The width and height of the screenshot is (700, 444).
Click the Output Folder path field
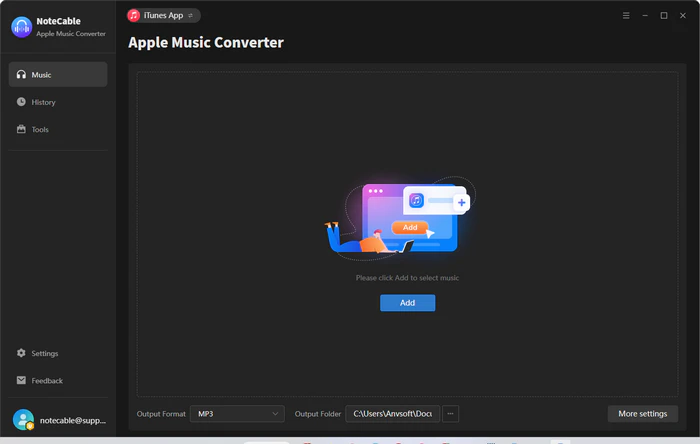point(392,414)
